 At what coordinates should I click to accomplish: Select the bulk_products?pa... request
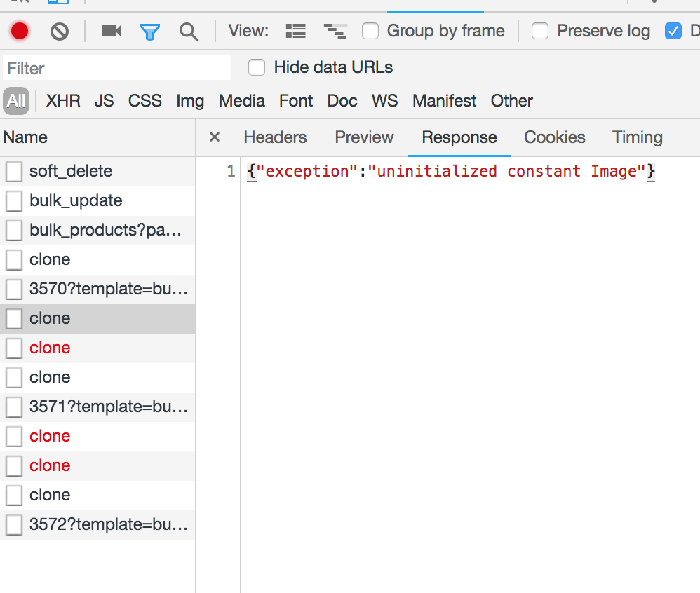[x=97, y=230]
